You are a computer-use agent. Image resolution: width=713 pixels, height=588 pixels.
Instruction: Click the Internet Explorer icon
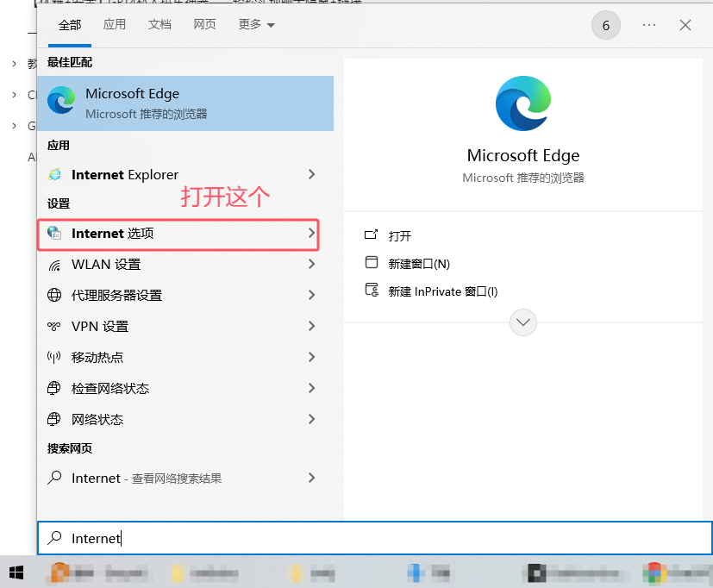click(54, 175)
